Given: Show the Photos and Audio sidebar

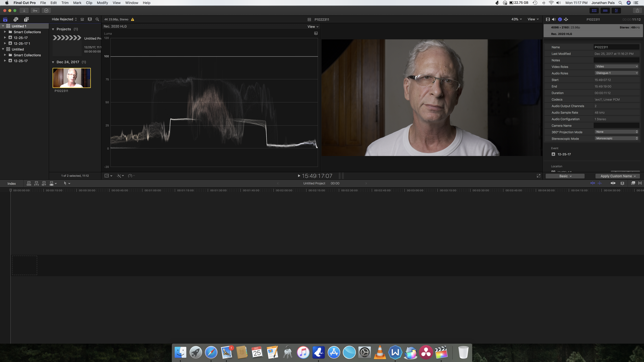Looking at the screenshot, I should point(16,19).
